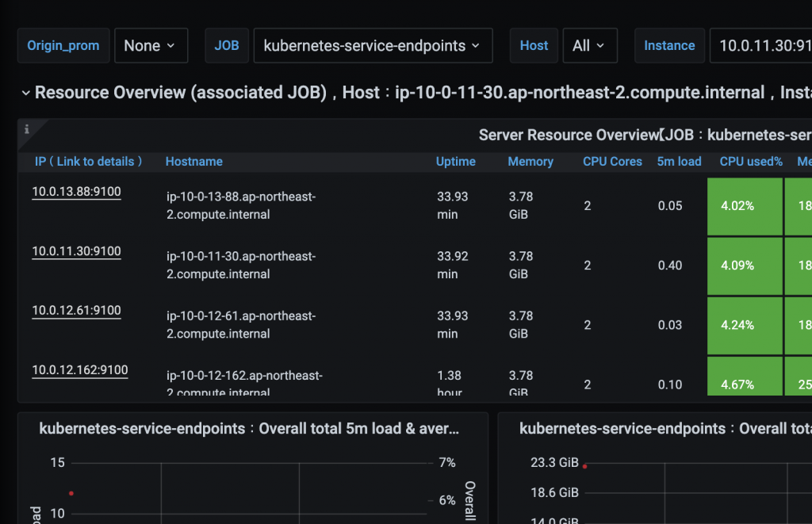Open link 10.0.13.88:9100 details

click(76, 192)
